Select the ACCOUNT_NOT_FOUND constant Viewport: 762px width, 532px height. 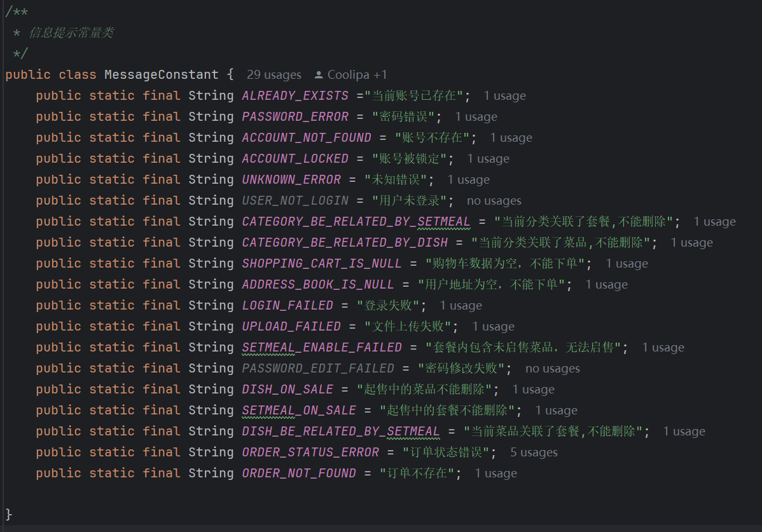pos(307,137)
